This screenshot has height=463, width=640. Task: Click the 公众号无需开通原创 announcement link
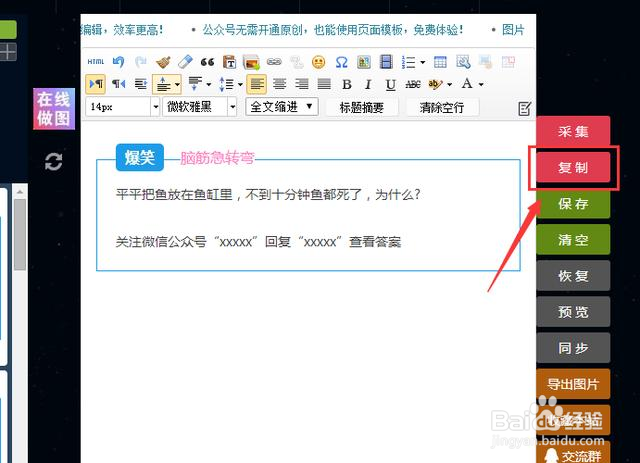point(333,30)
